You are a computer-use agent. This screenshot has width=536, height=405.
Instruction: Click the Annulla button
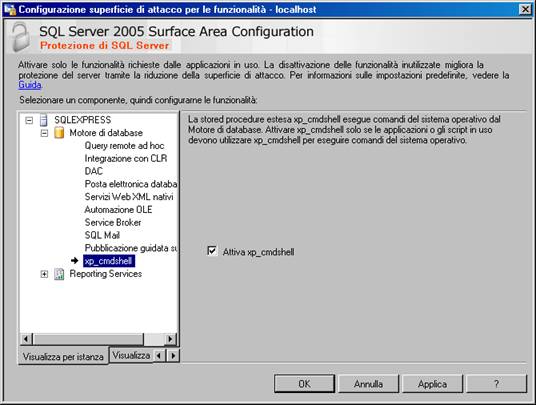(368, 384)
